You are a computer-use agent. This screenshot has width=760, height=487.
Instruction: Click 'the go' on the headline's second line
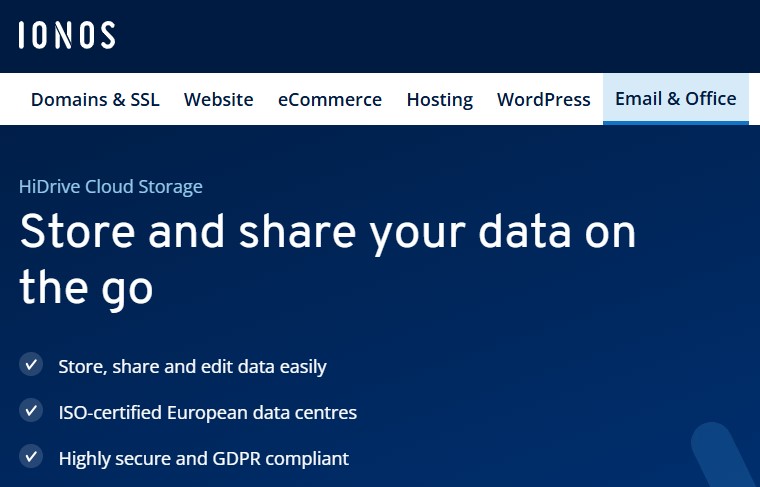[86, 286]
